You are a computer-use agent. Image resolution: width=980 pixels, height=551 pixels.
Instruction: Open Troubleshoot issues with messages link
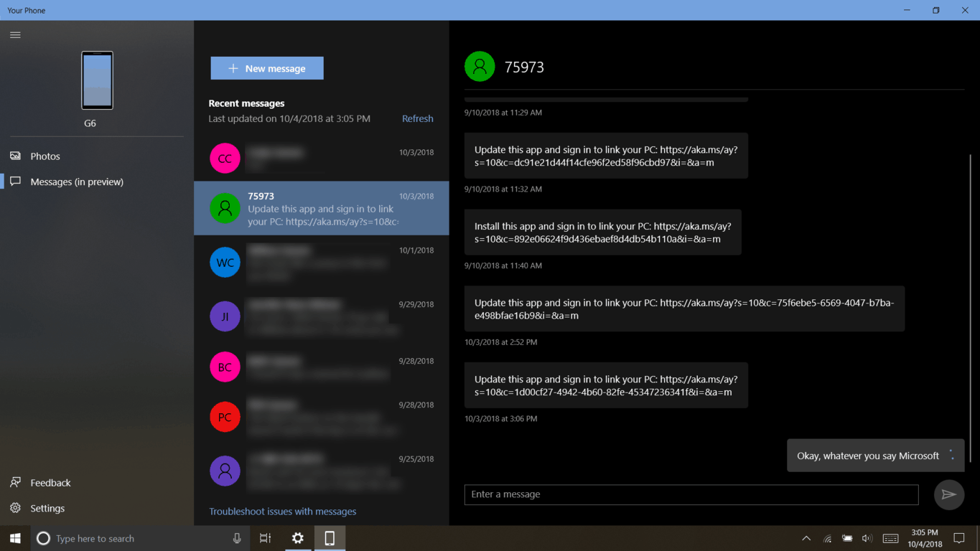282,512
